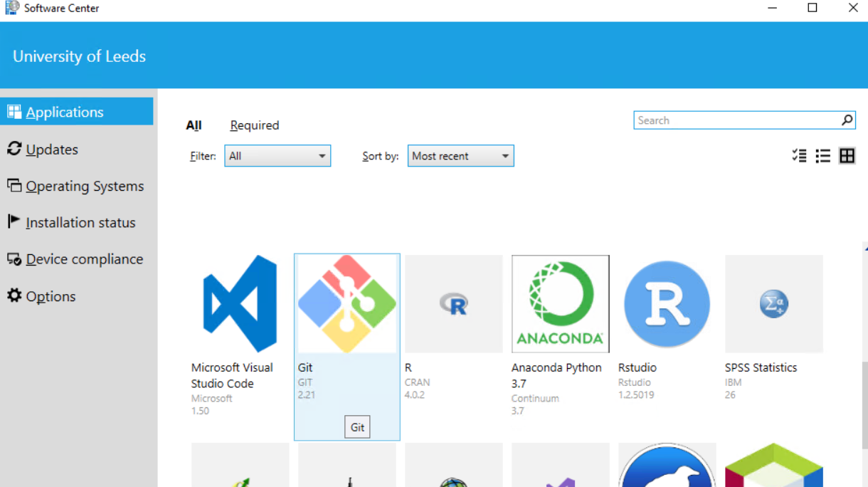The image size is (868, 487).
Task: Open the penguin app in second row
Action: coord(667,465)
